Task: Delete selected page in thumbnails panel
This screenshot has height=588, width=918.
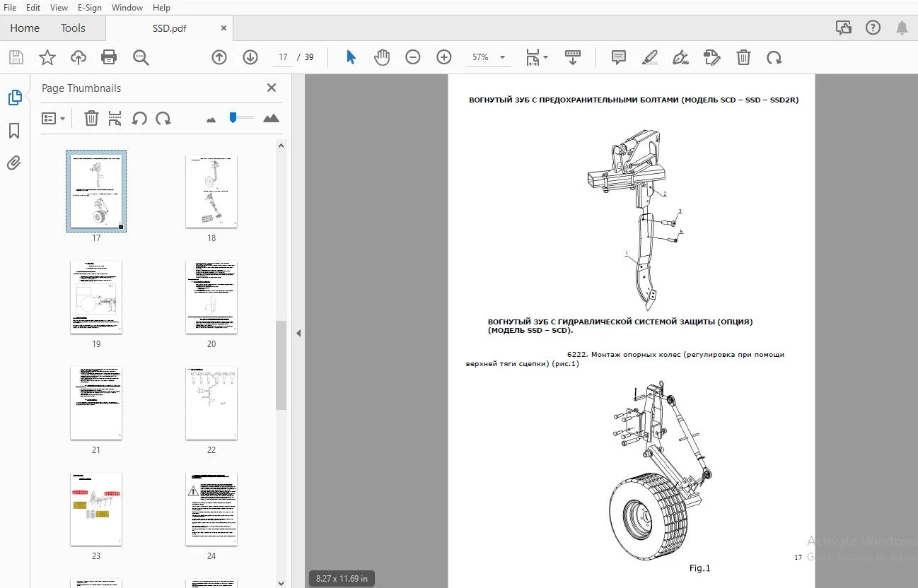Action: point(91,118)
